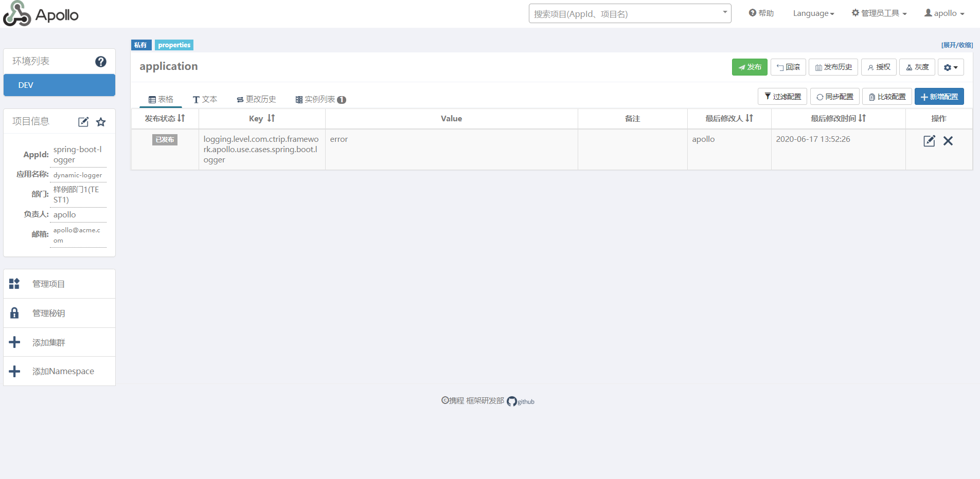Sort by 最后修改时间 column
The width and height of the screenshot is (980, 479).
(862, 118)
